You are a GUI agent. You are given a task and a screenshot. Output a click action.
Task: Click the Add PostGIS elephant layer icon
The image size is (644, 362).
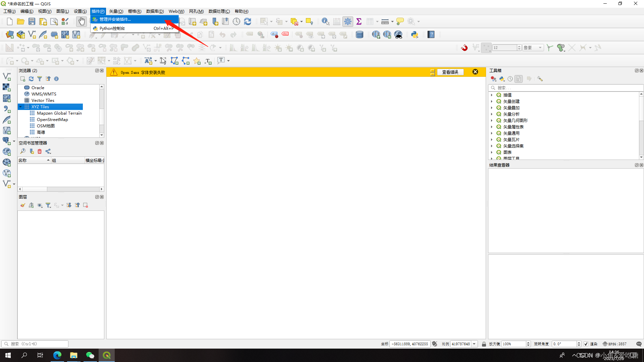(7, 141)
